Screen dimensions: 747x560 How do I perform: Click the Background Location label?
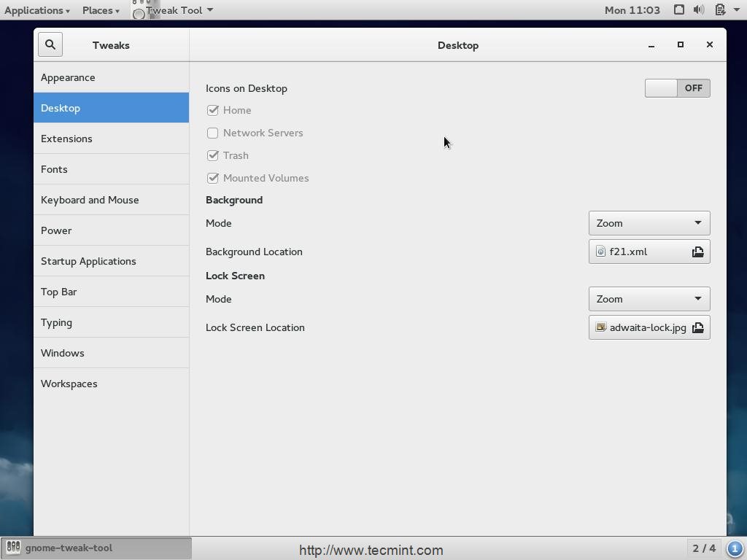tap(254, 252)
